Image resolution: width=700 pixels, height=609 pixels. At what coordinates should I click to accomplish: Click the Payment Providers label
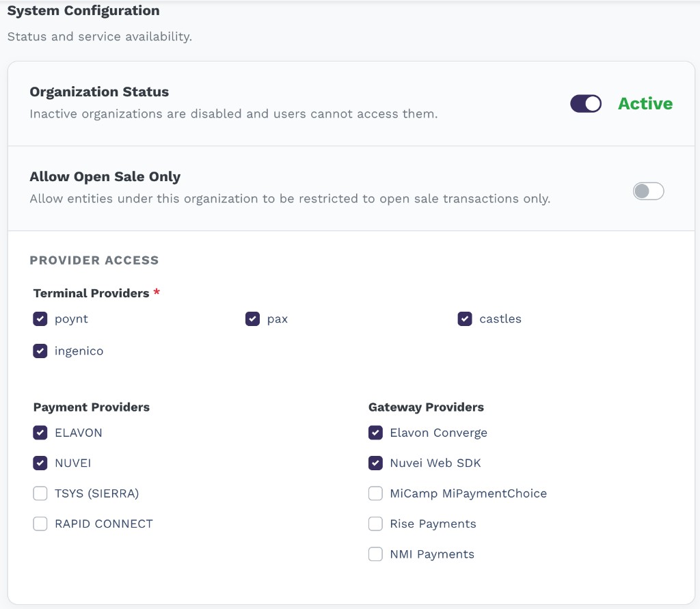(92, 407)
